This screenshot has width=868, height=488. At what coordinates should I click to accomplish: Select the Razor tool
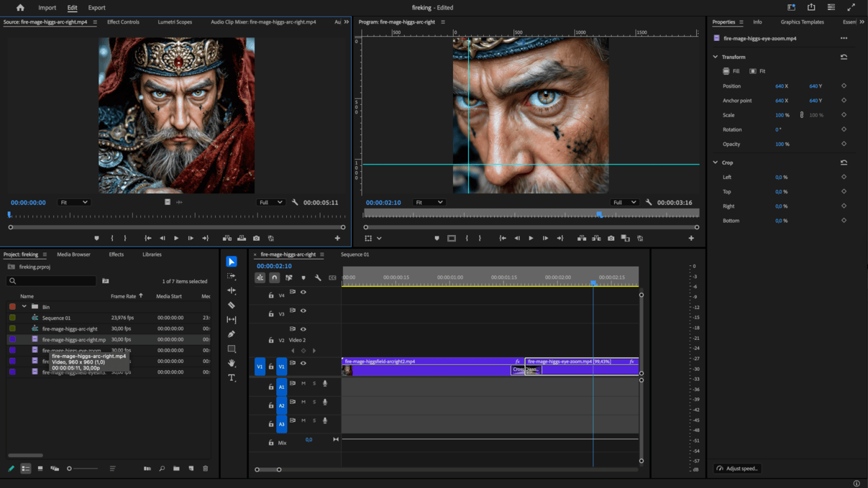[x=232, y=305]
